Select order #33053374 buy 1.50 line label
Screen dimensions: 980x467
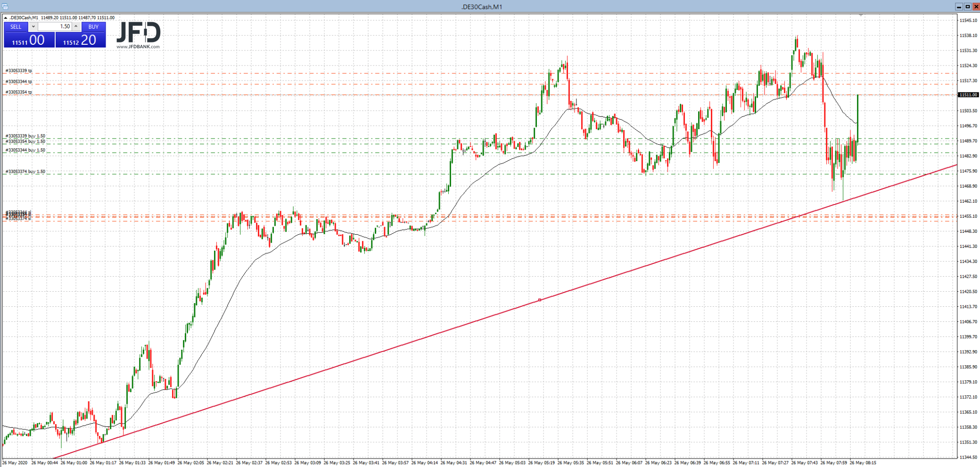[25, 172]
